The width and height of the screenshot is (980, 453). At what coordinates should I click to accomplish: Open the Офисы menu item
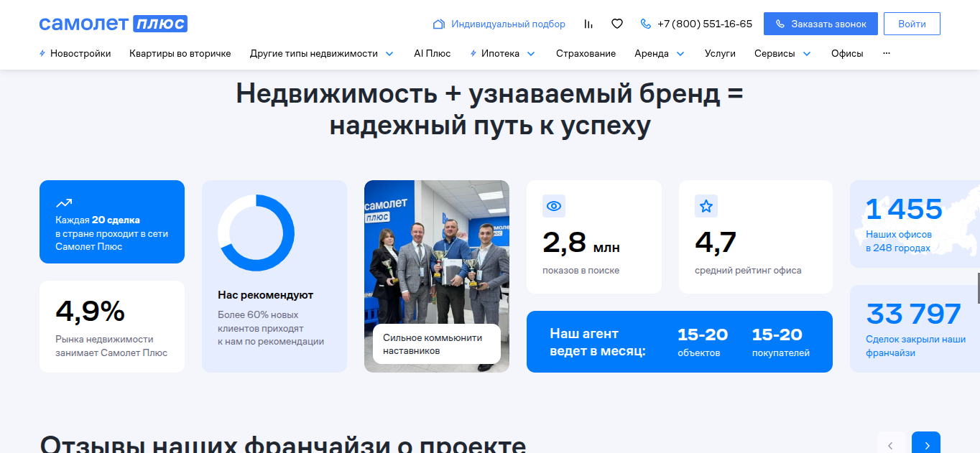click(x=847, y=53)
